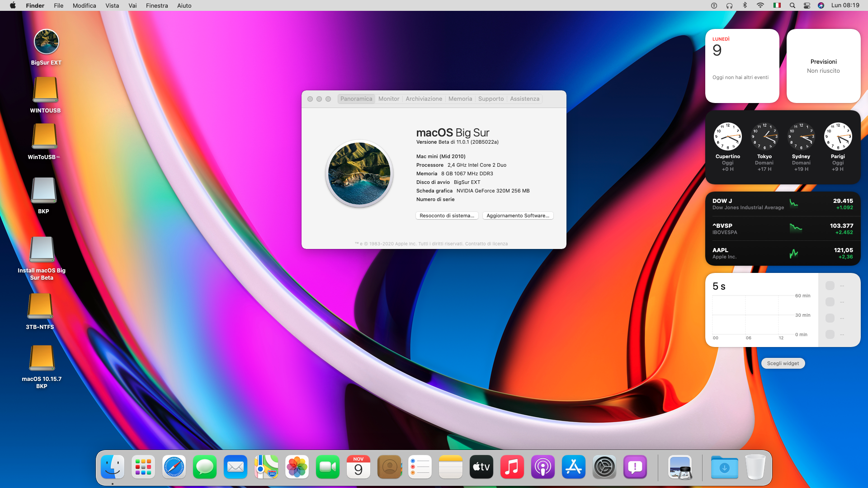Open the Italian input source menu
868x488 pixels.
click(x=777, y=5)
